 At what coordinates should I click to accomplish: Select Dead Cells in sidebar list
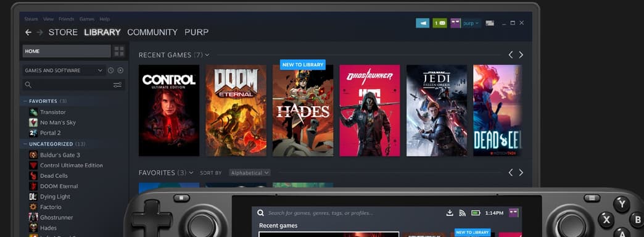pos(54,176)
